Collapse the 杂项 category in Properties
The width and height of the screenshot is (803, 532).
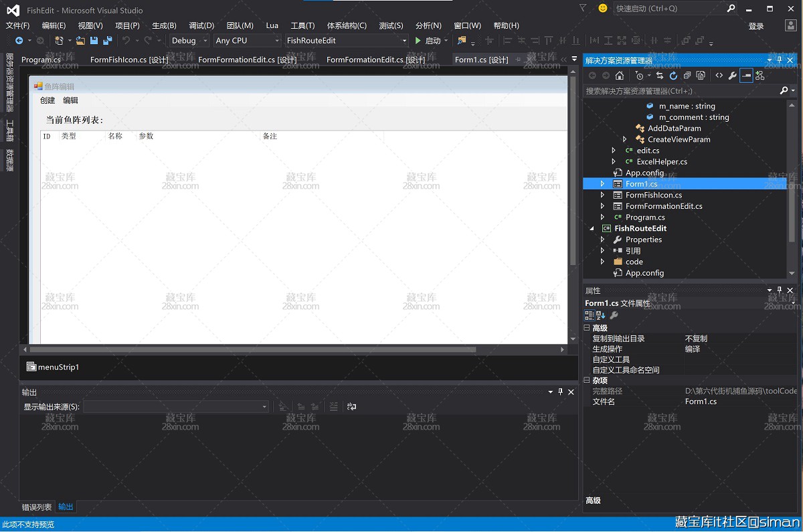tap(587, 380)
